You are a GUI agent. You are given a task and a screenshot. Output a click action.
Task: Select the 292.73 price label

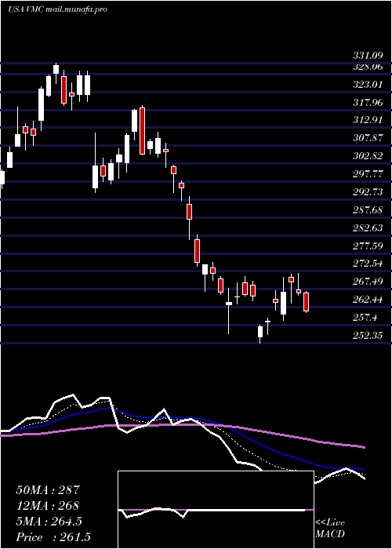pyautogui.click(x=367, y=192)
